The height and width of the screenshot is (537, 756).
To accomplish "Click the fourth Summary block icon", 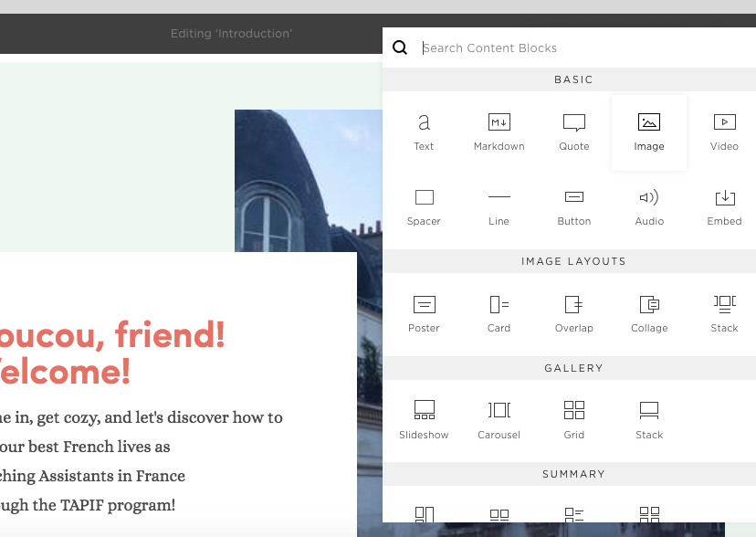I will pos(649,514).
